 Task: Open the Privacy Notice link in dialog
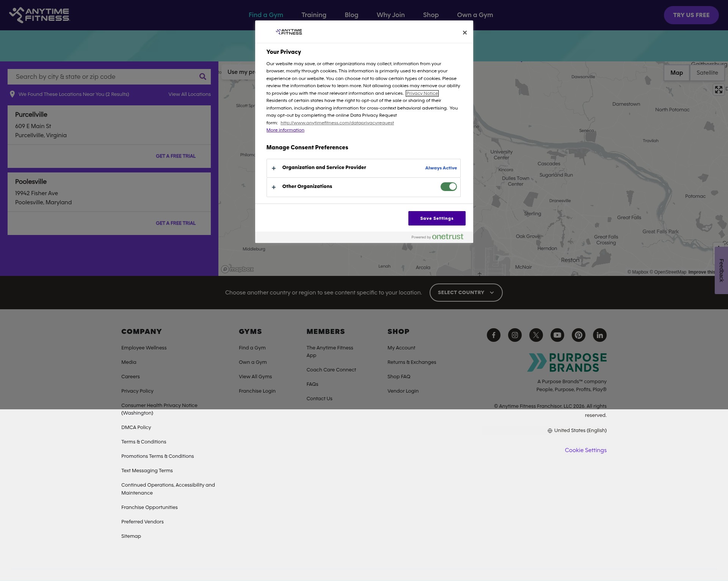[422, 93]
